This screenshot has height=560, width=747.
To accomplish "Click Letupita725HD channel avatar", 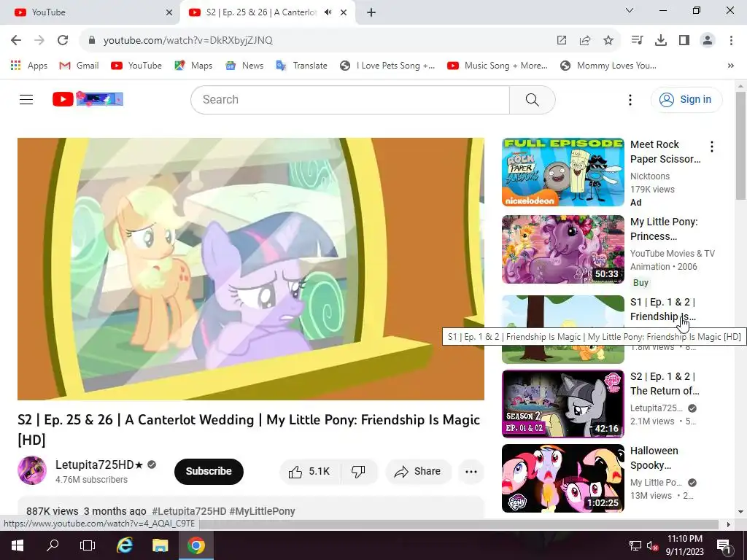I will [32, 470].
